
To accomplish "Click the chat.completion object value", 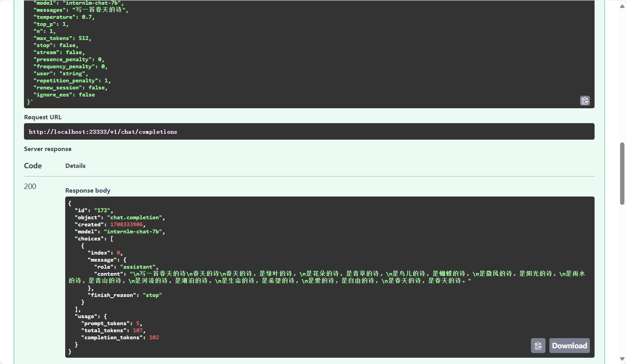I will point(135,217).
